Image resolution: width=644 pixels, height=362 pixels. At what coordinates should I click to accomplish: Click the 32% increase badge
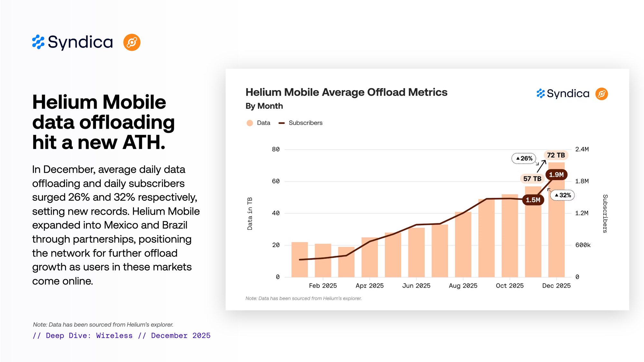[x=563, y=195]
